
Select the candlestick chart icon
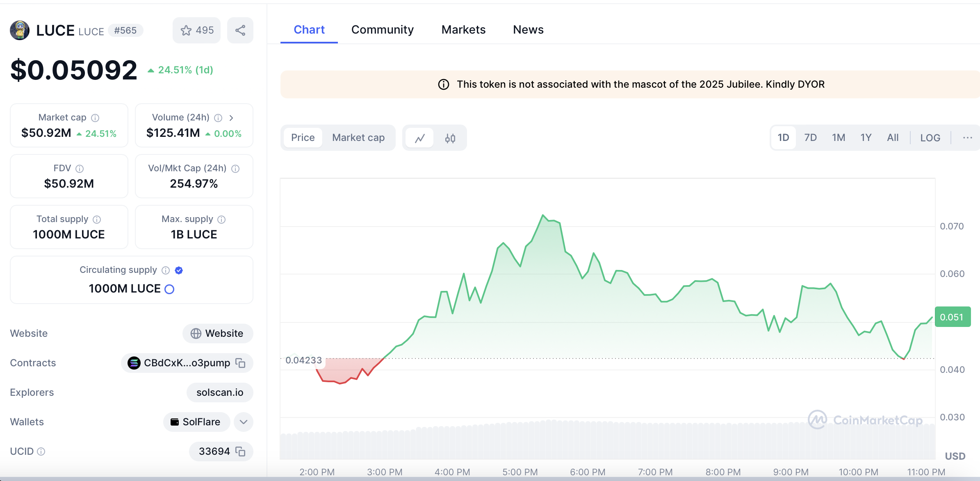[x=450, y=138]
